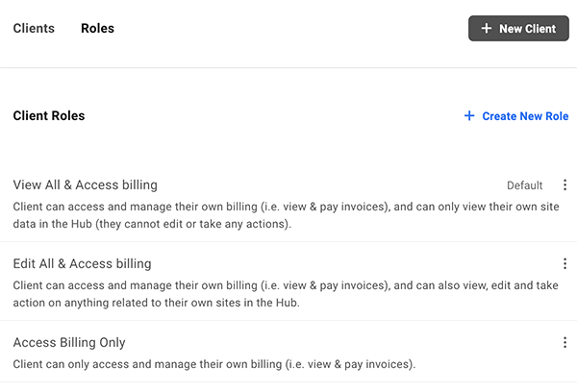The image size is (577, 392).
Task: Click the description under Access Billing Only
Action: pyautogui.click(x=213, y=364)
